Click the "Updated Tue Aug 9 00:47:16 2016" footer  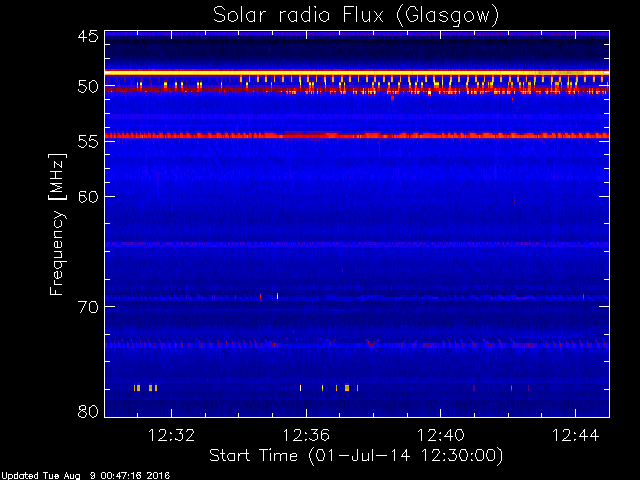[x=85, y=476]
